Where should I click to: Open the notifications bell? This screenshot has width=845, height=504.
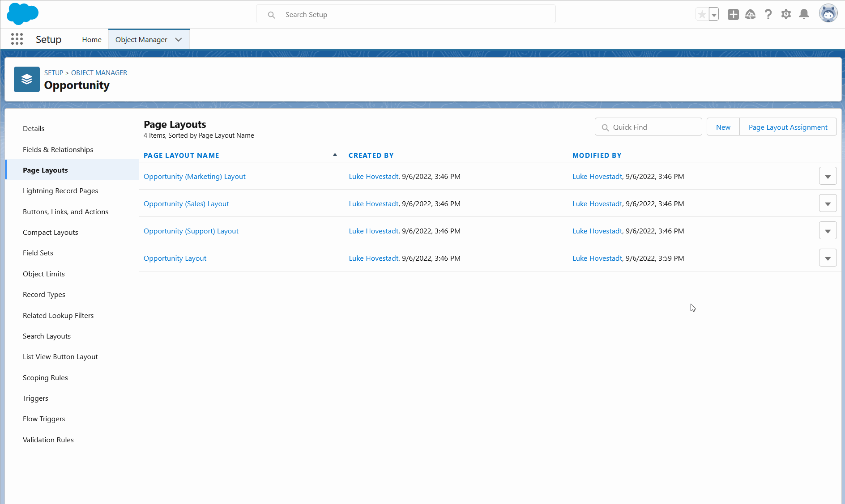804,14
